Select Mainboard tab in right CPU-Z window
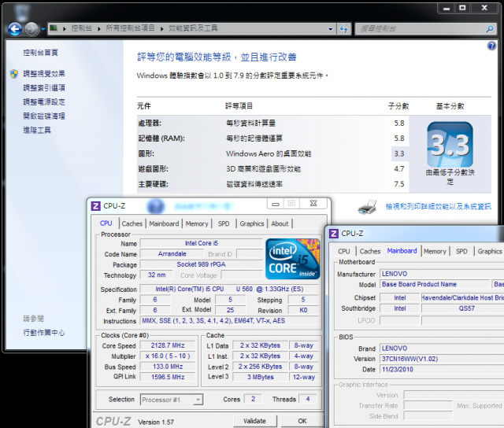This screenshot has width=504, height=428. pos(402,251)
